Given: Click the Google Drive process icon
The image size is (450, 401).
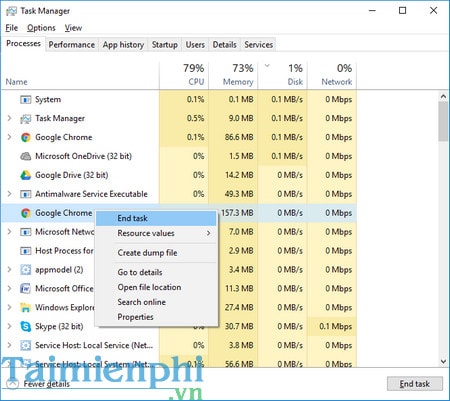Looking at the screenshot, I should [26, 175].
